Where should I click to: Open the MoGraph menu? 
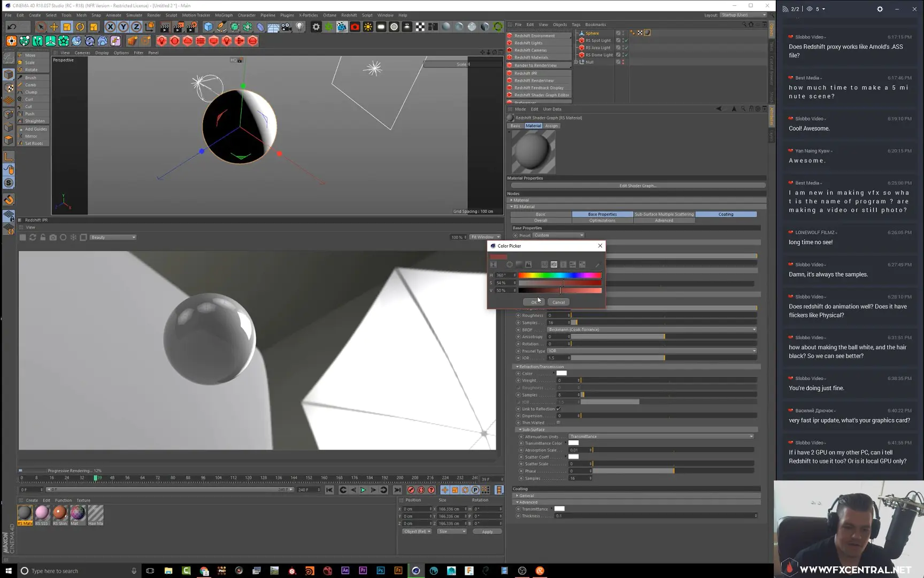pyautogui.click(x=224, y=15)
